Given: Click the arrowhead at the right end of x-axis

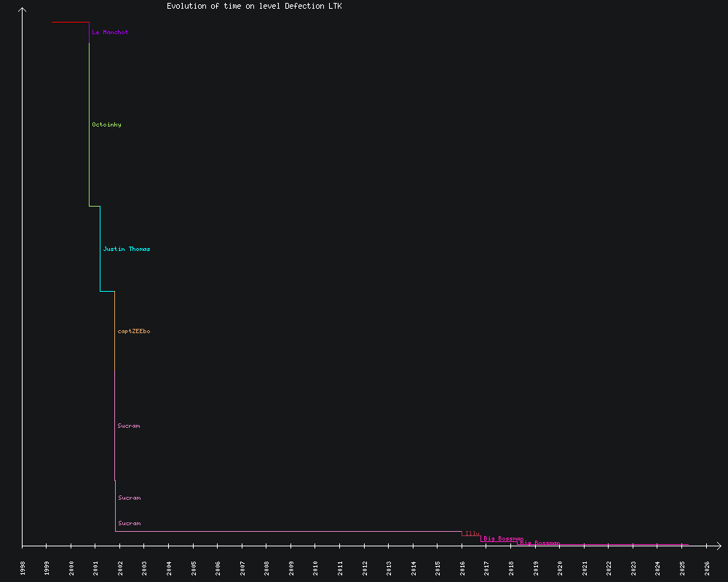Looking at the screenshot, I should pos(718,545).
